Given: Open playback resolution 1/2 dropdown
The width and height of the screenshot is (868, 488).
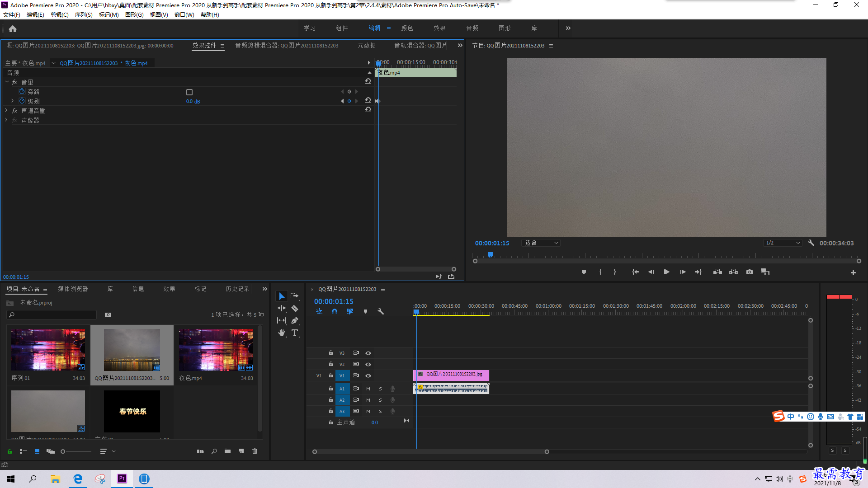Looking at the screenshot, I should 783,243.
